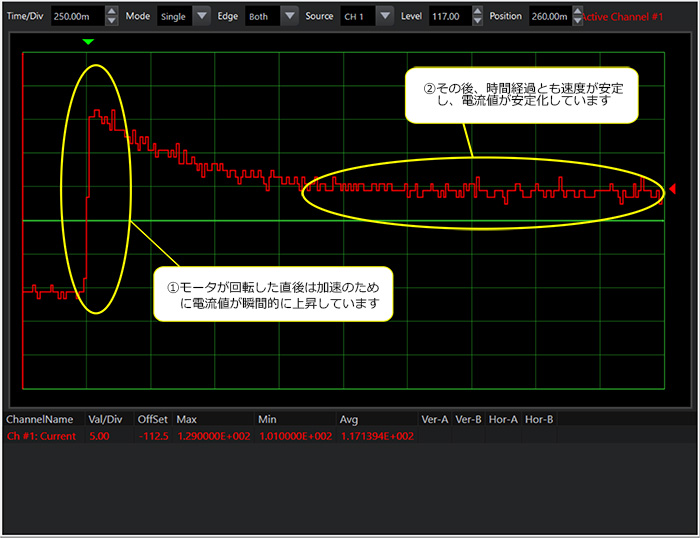
Task: Click the Max value 1.290000E+002
Action: click(x=214, y=436)
